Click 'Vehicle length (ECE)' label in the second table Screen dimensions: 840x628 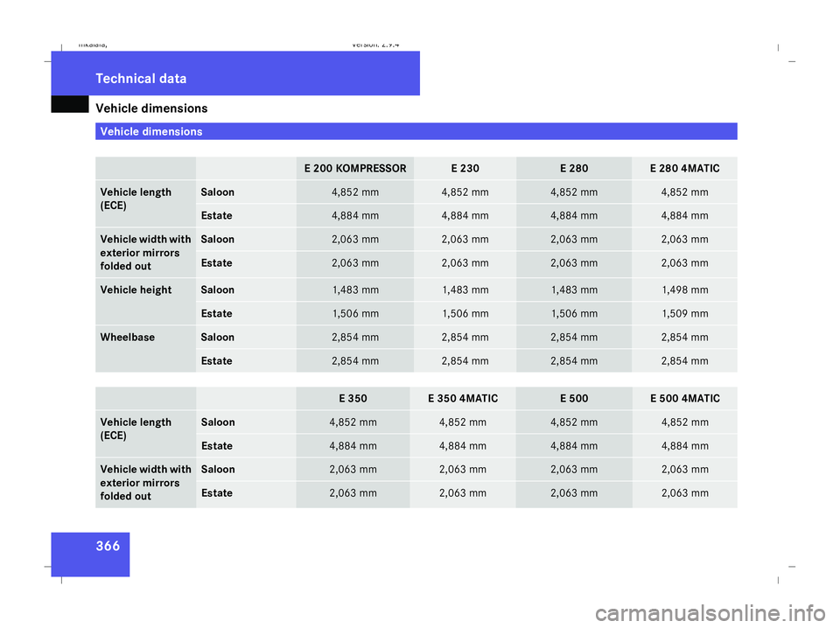136,429
